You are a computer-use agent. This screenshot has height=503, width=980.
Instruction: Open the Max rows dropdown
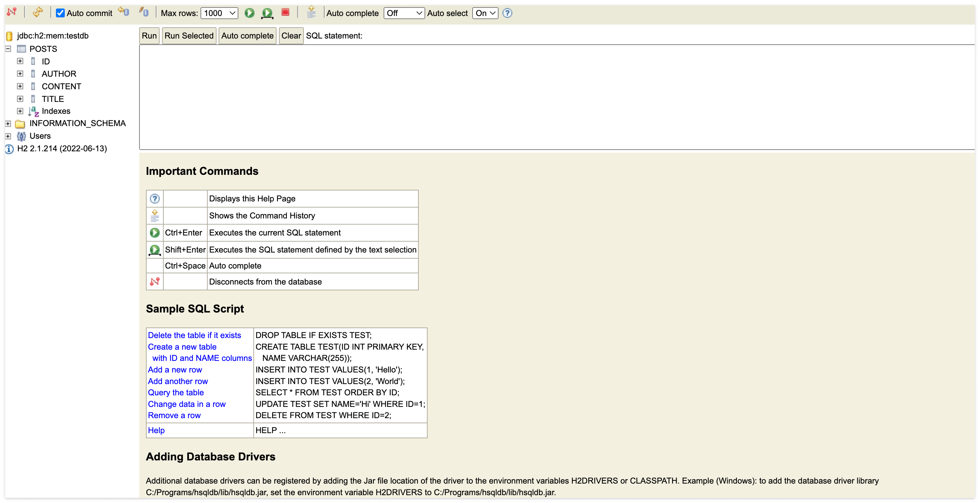pyautogui.click(x=219, y=13)
